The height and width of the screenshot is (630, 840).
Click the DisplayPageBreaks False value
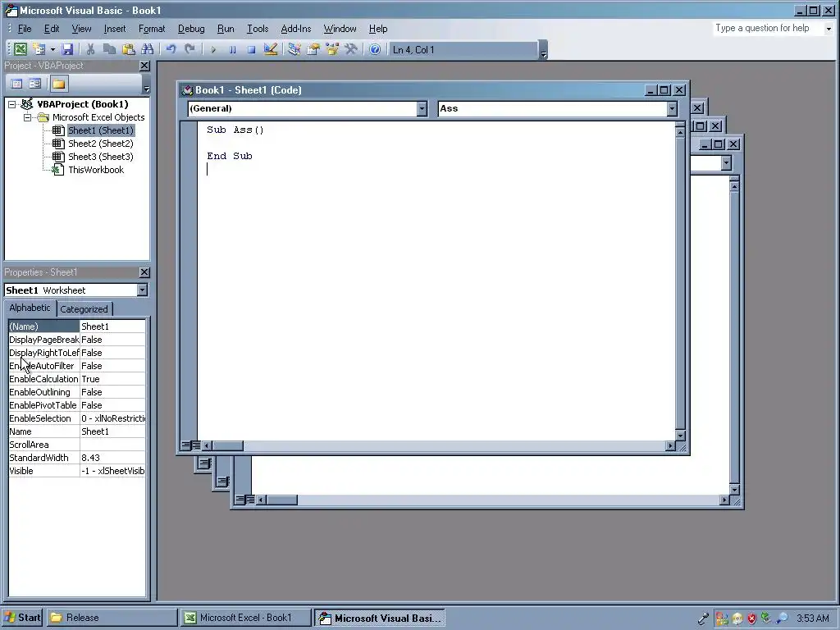(112, 340)
